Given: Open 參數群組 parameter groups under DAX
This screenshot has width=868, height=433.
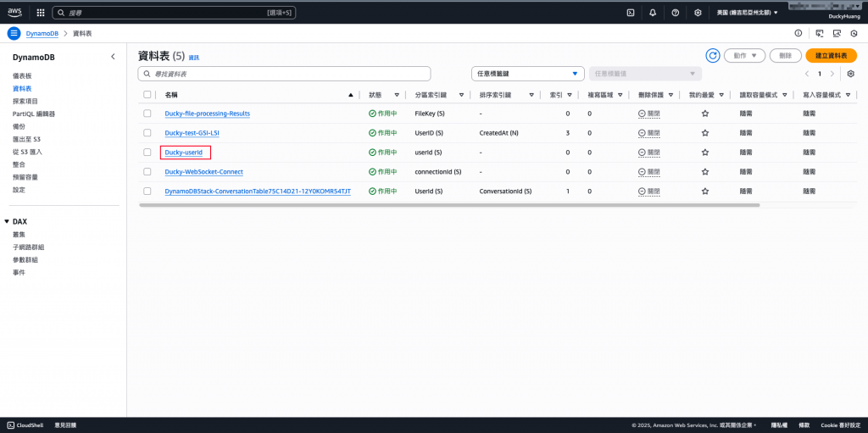Looking at the screenshot, I should tap(25, 259).
